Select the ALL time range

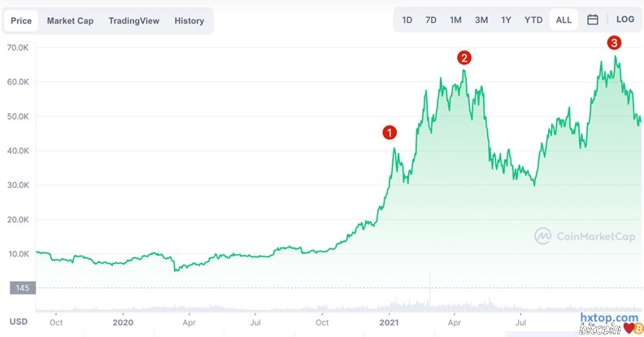coord(562,20)
